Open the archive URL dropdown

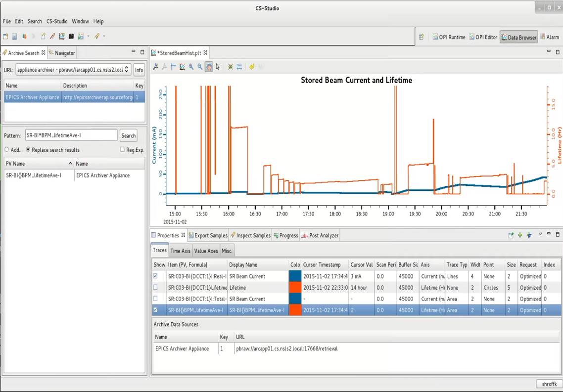pyautogui.click(x=126, y=70)
